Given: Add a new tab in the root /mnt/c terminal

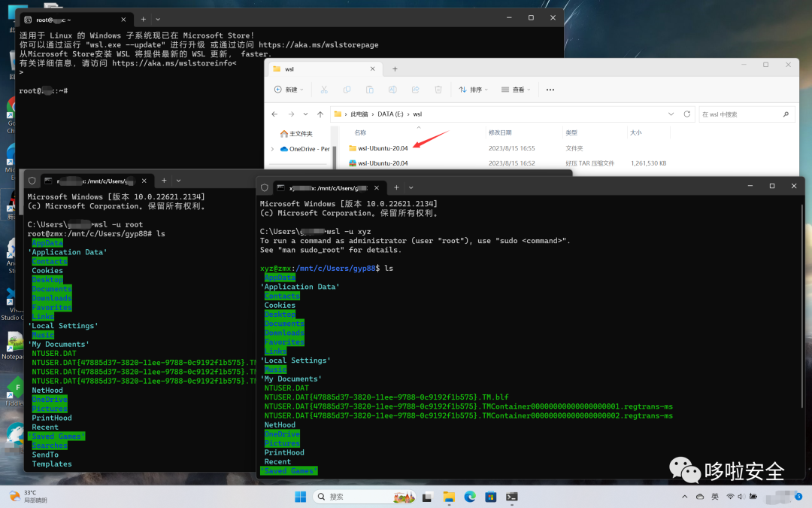Looking at the screenshot, I should (164, 181).
